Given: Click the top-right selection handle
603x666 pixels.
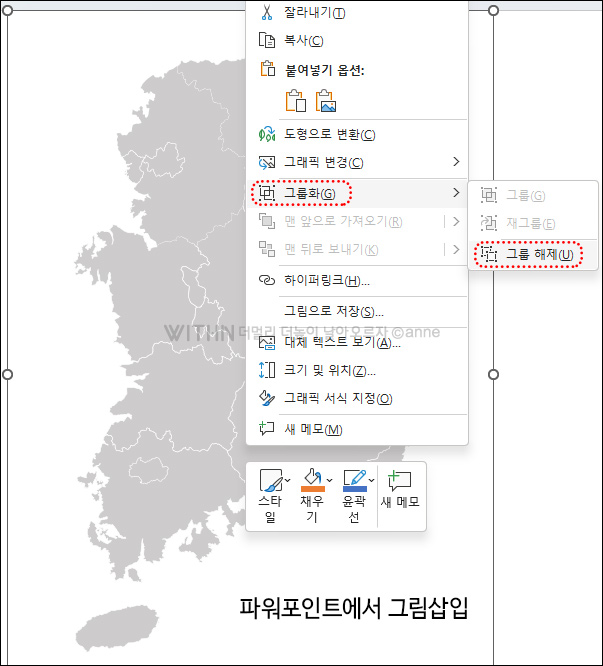Looking at the screenshot, I should 493,11.
